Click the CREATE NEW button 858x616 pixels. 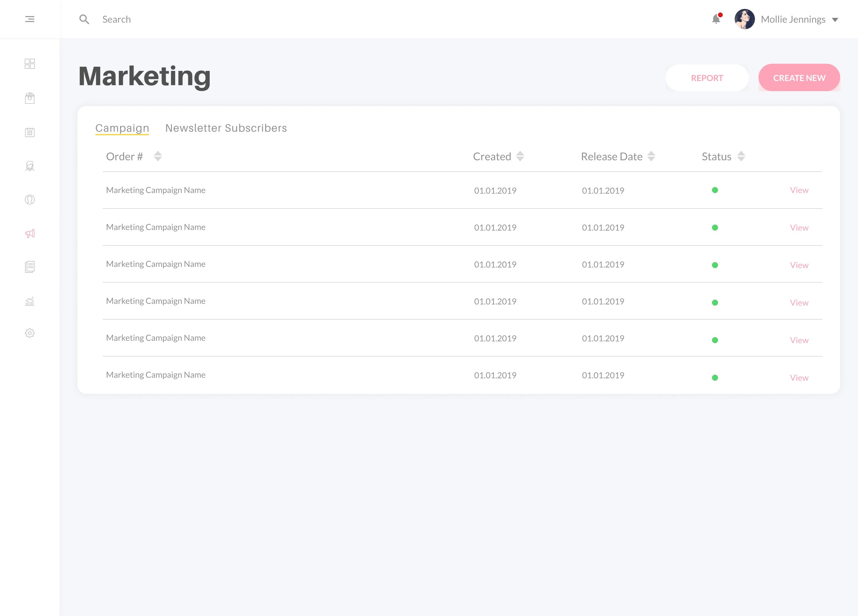click(799, 78)
